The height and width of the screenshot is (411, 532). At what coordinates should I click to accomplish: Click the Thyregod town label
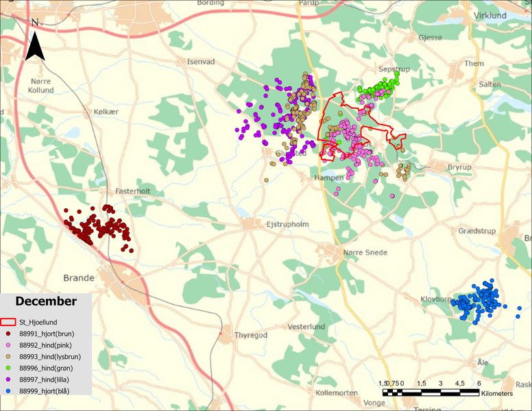click(x=253, y=335)
